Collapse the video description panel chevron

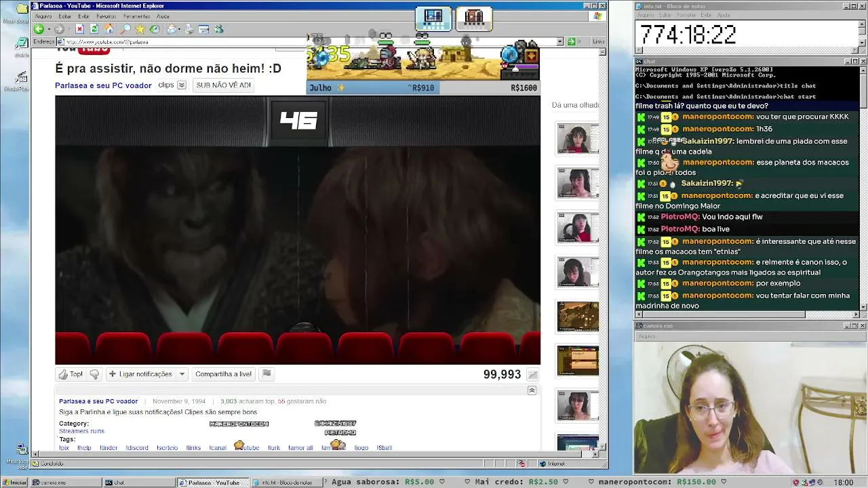(x=532, y=390)
